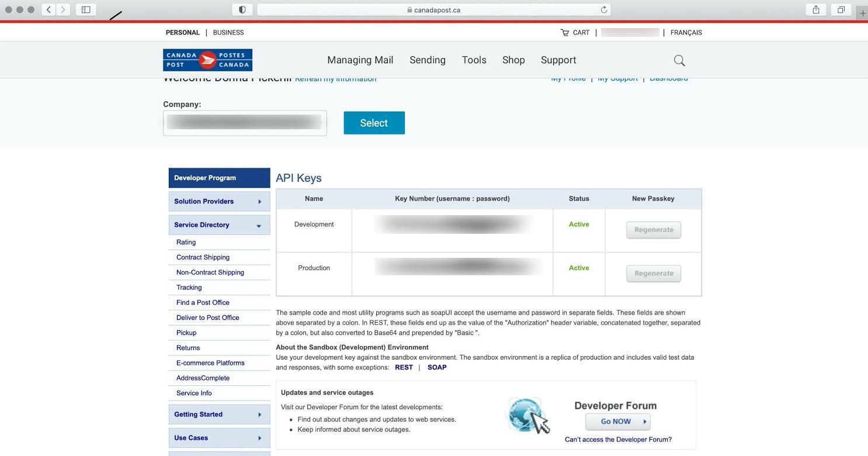Open site search magnifier icon
This screenshot has height=456, width=868.
tap(679, 60)
